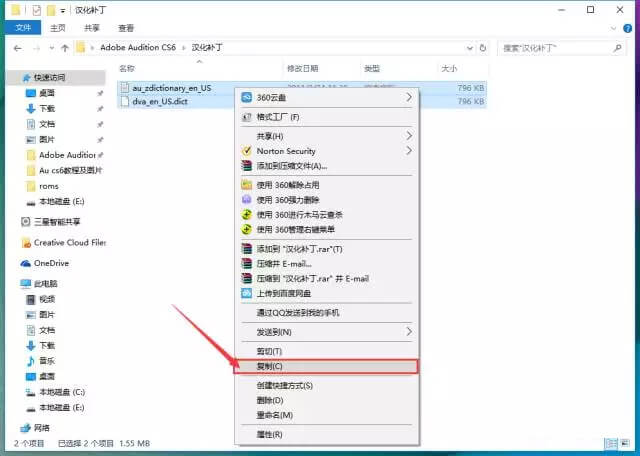640x456 pixels.
Task: Click Adobe Audition CS6 breadcrumb
Action: (138, 47)
